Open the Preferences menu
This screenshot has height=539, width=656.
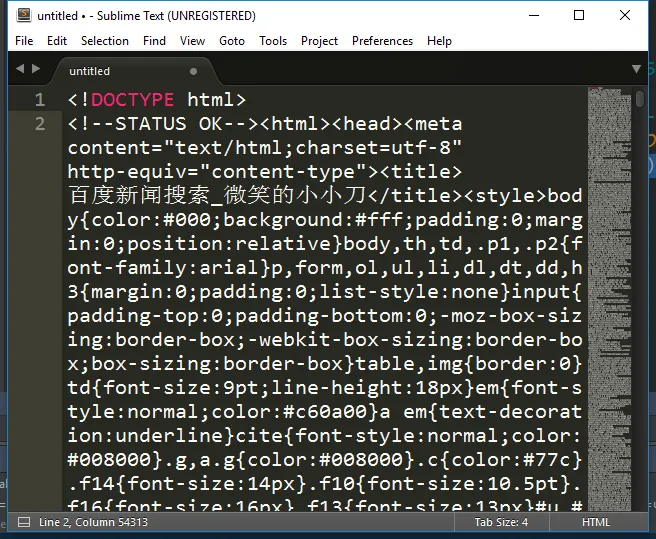[382, 41]
